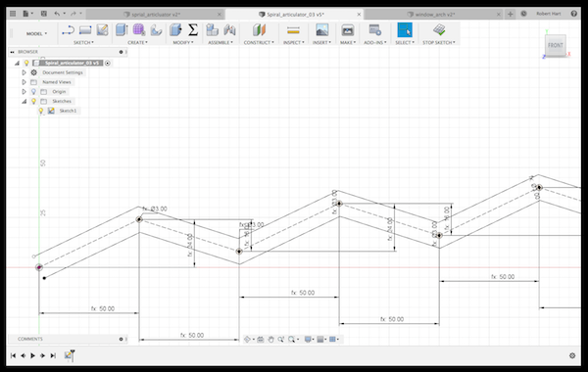The width and height of the screenshot is (588, 372).
Task: Select the Joint assemble icon
Action: coord(229,30)
